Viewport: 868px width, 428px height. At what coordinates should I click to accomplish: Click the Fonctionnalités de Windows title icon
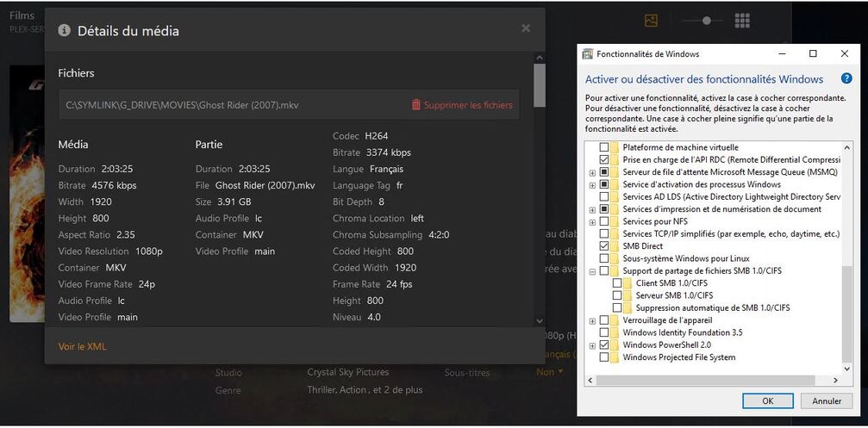(588, 53)
